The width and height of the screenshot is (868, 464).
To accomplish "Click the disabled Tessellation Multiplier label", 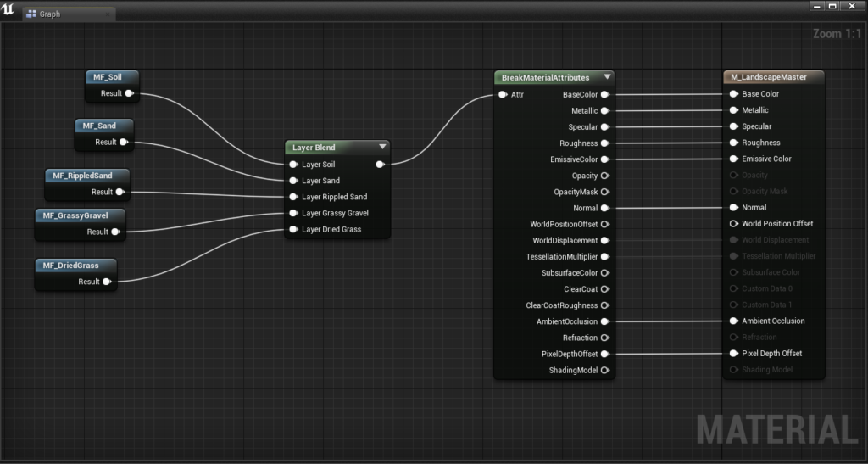I will click(779, 256).
